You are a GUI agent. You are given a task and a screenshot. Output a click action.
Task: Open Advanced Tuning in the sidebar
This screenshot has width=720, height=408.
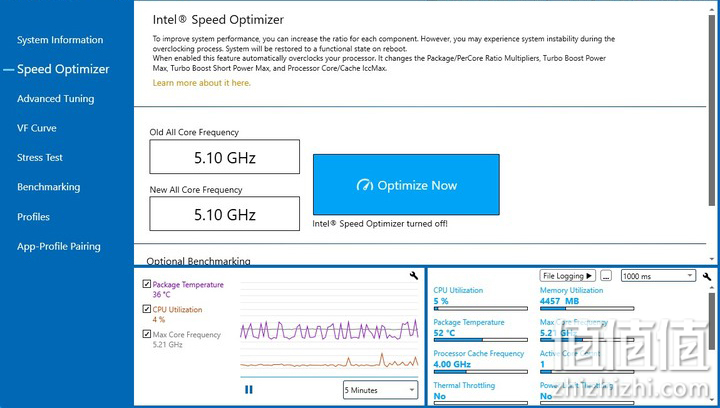(56, 99)
